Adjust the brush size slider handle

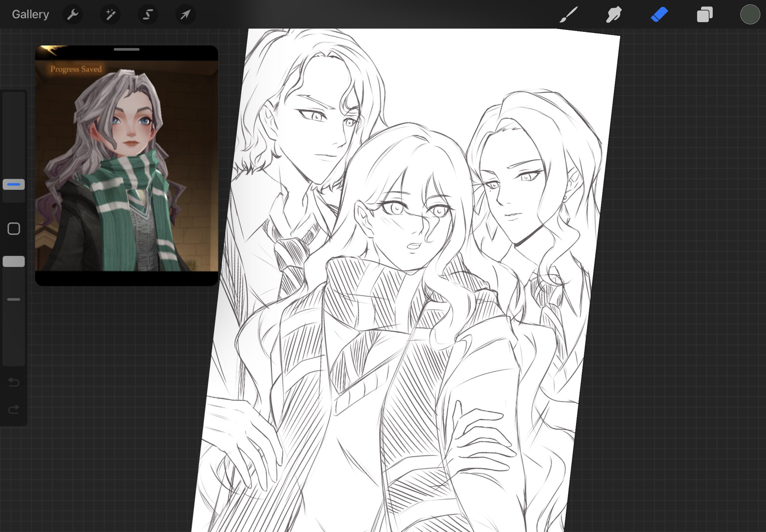tap(14, 184)
